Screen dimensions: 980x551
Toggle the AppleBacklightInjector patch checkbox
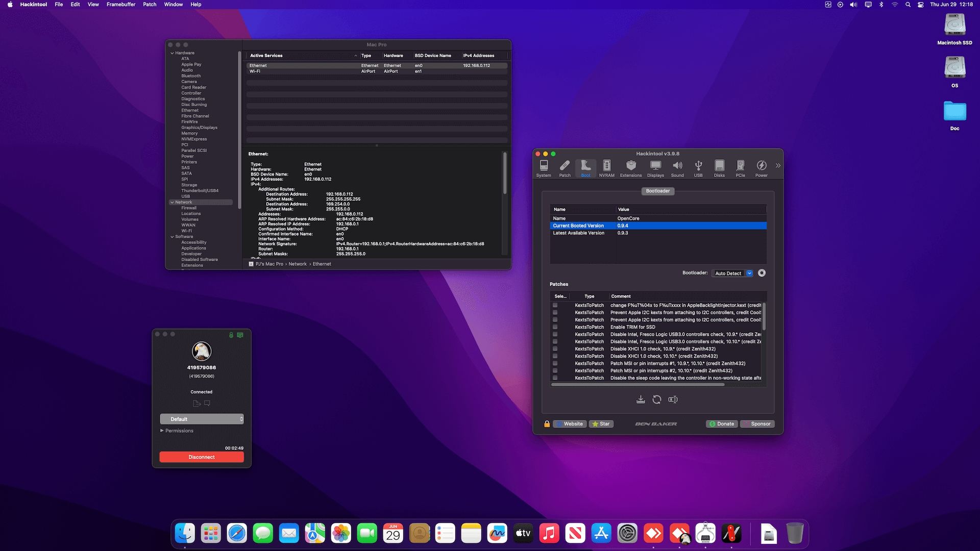(555, 305)
